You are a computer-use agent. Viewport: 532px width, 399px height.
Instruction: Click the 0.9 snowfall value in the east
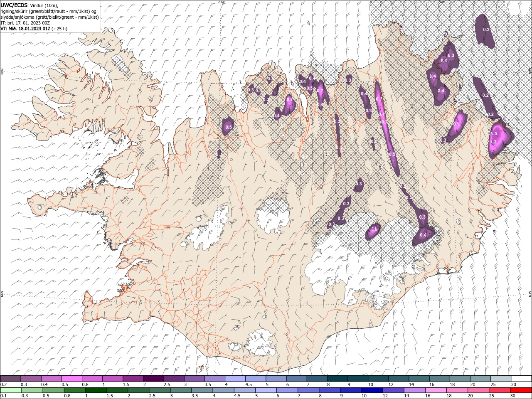[x=456, y=124]
